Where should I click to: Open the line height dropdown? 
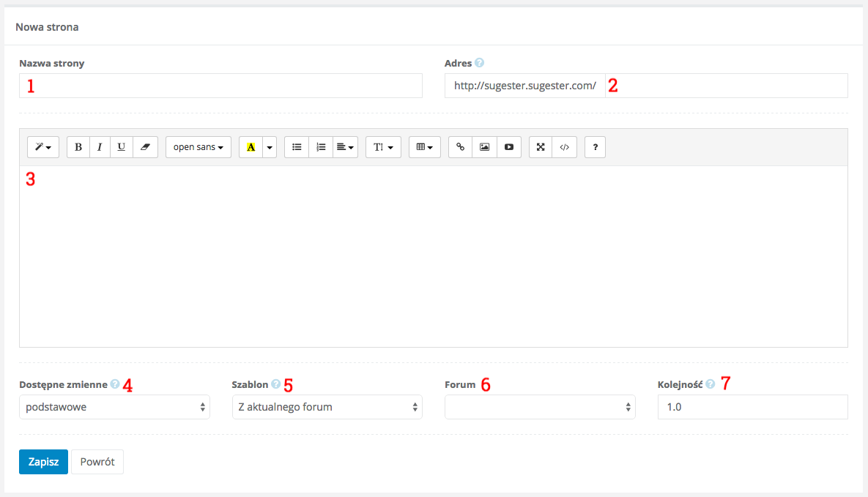[x=383, y=147]
